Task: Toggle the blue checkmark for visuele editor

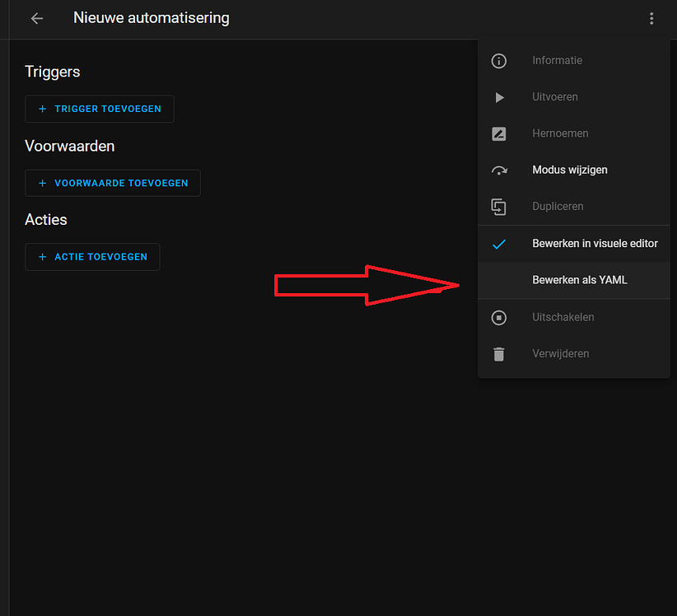Action: coord(498,244)
